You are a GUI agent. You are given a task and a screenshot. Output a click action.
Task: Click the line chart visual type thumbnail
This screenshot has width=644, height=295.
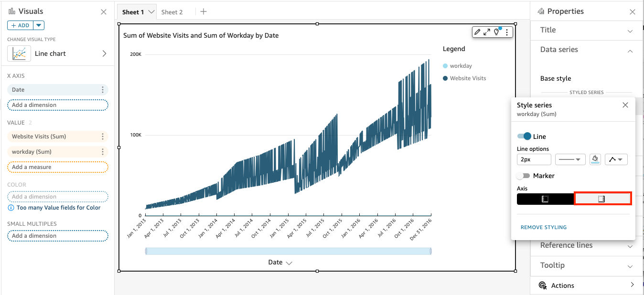coord(19,53)
